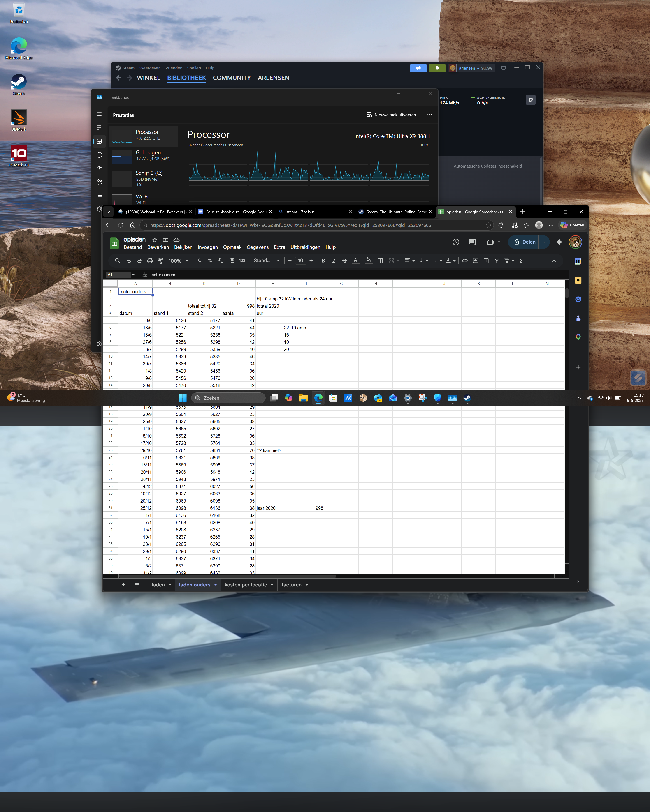
Task: Expand the name box A1 dropdown
Action: coord(133,275)
